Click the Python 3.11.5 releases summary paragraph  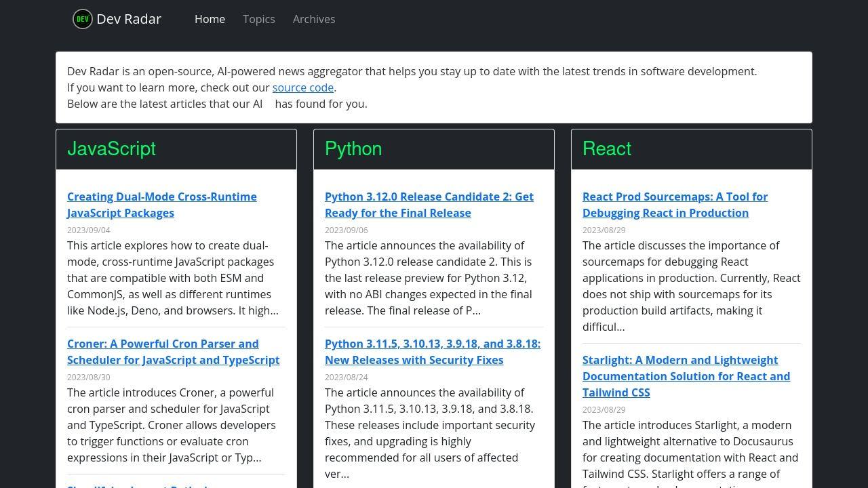pos(430,433)
